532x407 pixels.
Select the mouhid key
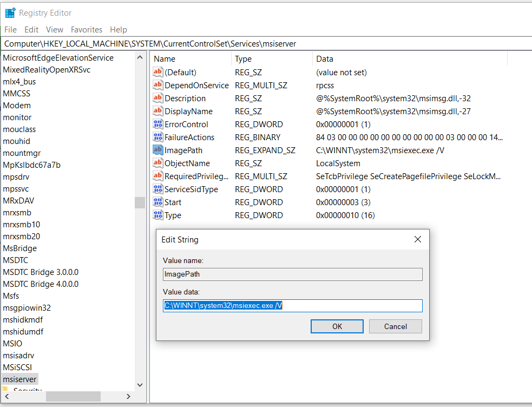pyautogui.click(x=17, y=141)
